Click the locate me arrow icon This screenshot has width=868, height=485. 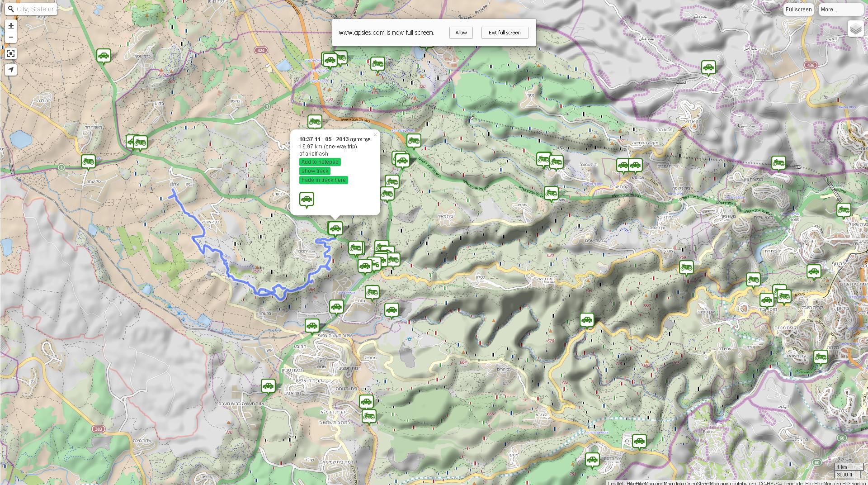coord(11,70)
